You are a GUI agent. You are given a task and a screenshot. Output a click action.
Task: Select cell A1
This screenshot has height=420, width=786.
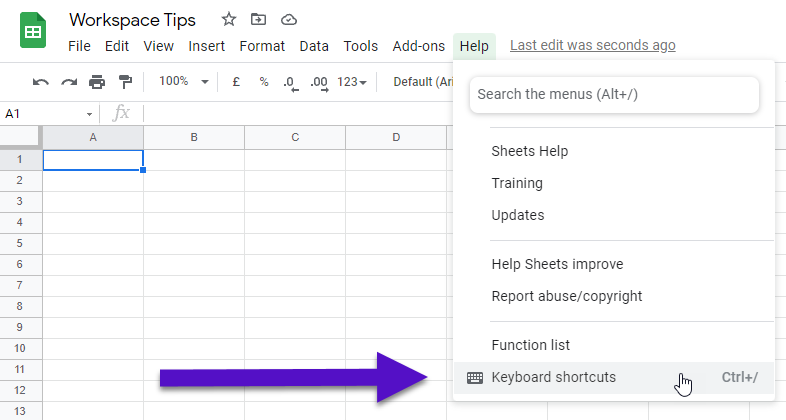(x=93, y=160)
